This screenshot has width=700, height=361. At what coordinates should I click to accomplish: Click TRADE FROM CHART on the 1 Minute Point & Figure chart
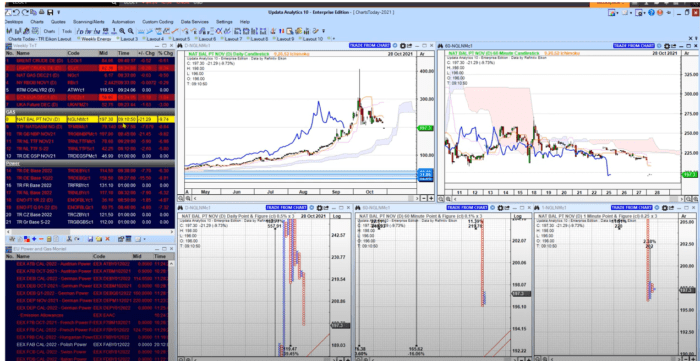click(x=631, y=208)
